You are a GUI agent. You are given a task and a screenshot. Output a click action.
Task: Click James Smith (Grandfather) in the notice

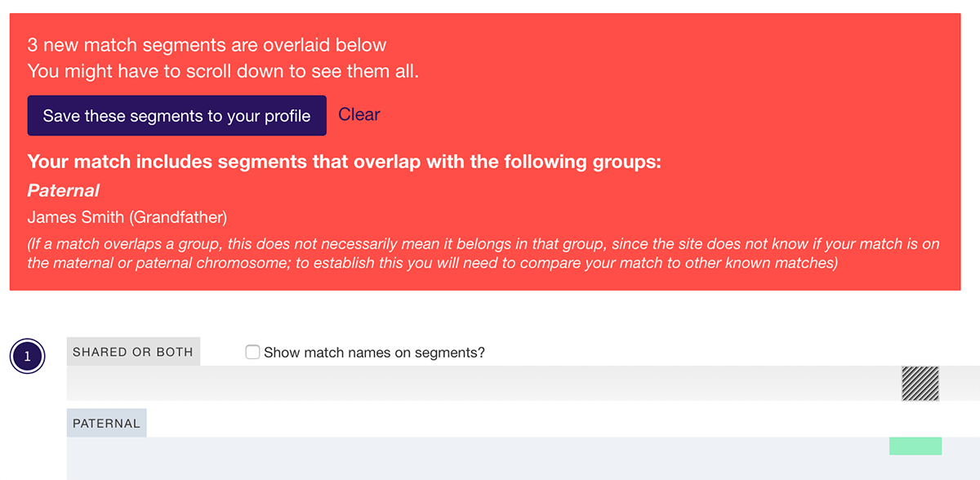tap(127, 217)
